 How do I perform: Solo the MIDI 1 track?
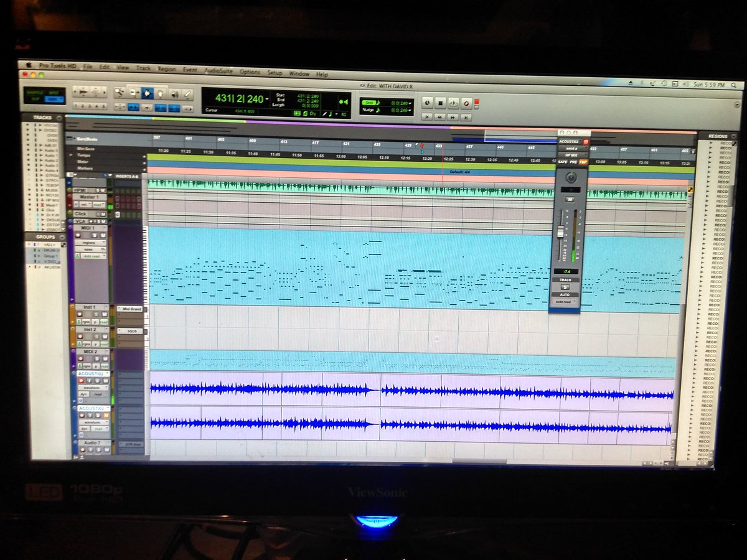pos(94,235)
